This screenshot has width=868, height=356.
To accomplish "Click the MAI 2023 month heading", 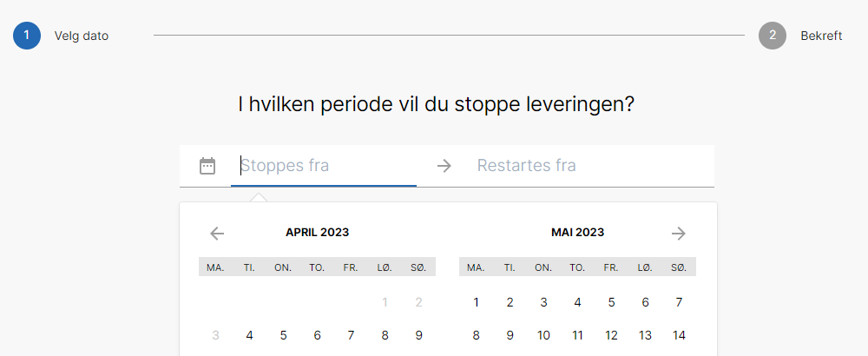I will point(577,233).
